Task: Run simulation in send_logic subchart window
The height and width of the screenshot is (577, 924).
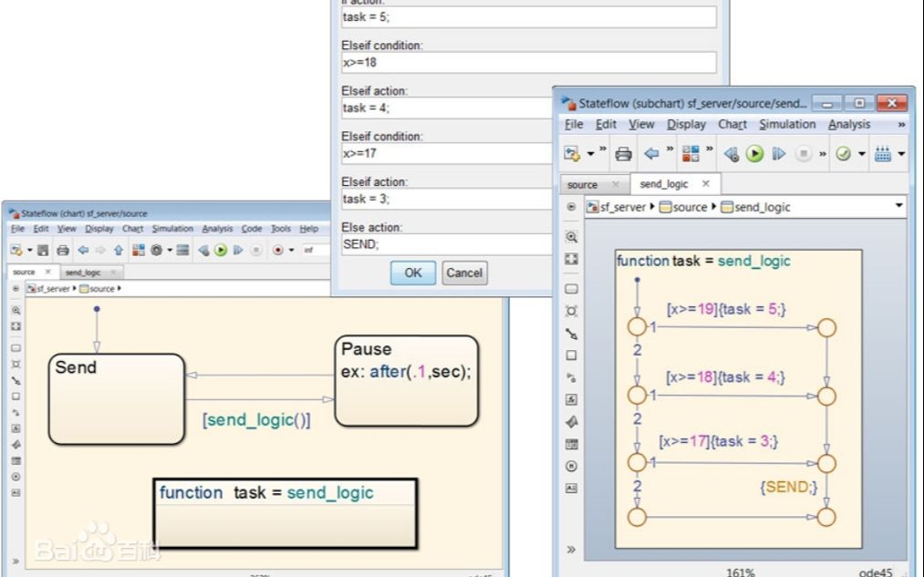Action: (x=754, y=154)
